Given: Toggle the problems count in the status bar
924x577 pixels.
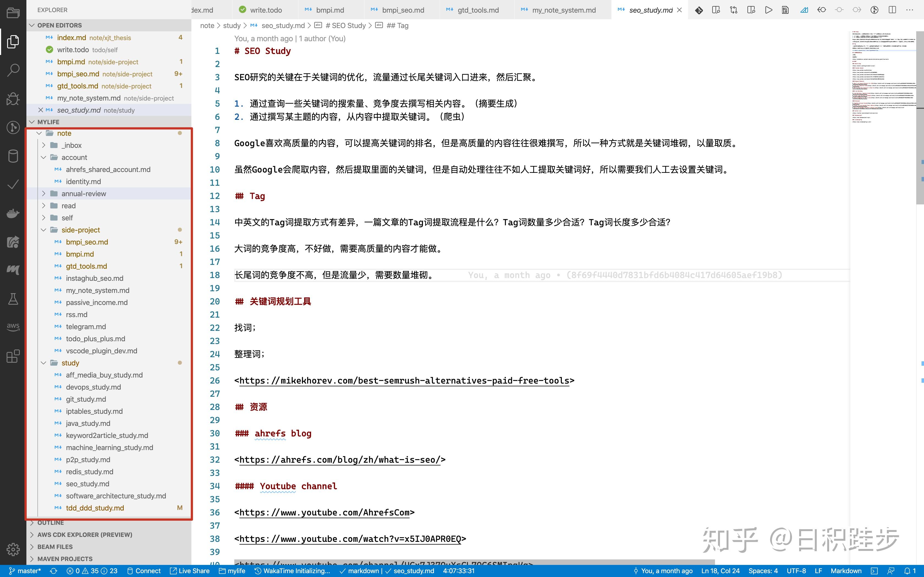Looking at the screenshot, I should [x=92, y=570].
